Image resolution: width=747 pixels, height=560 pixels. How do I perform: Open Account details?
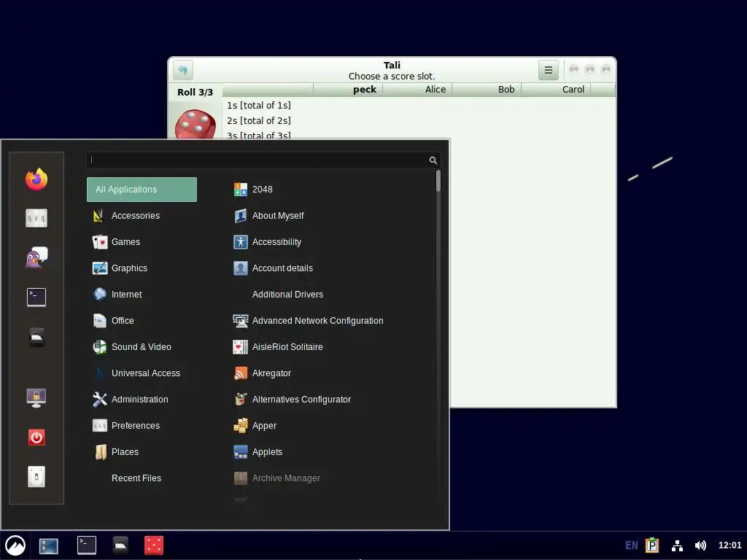pos(274,268)
